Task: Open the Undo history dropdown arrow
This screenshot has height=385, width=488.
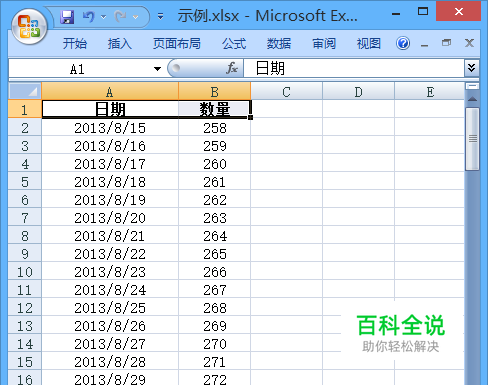Action: pos(103,17)
